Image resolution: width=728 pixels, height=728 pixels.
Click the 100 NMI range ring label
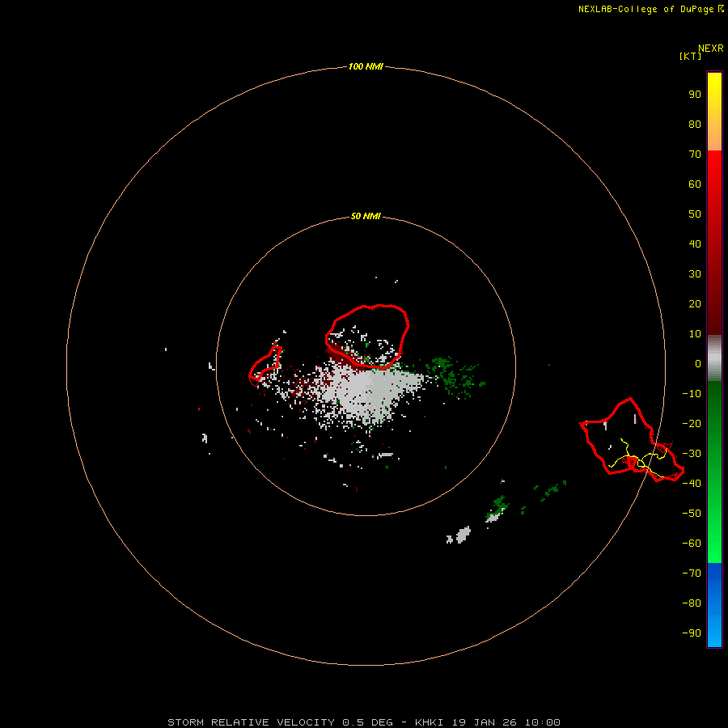point(366,66)
